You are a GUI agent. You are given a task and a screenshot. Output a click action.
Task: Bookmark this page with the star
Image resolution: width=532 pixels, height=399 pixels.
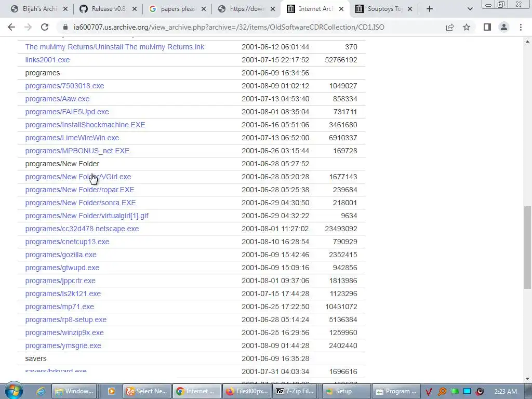[x=467, y=27]
